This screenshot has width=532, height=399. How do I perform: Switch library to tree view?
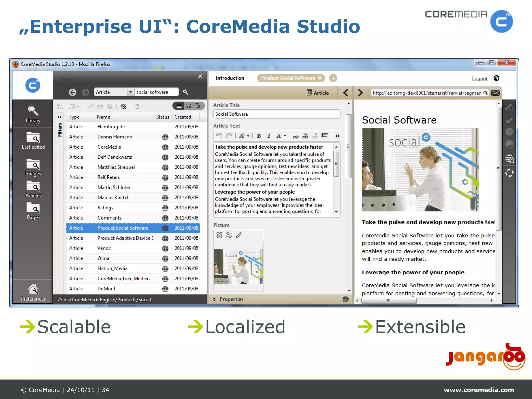pyautogui.click(x=198, y=106)
